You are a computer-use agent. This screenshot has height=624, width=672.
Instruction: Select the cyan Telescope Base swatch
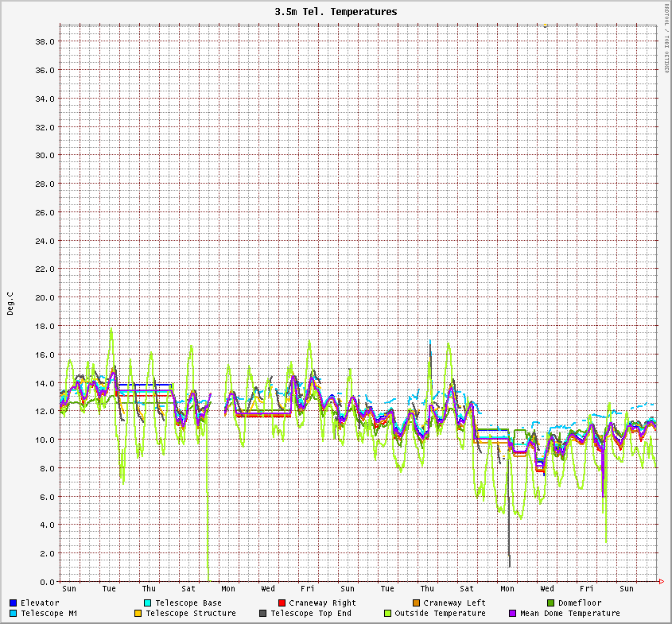coord(148,603)
